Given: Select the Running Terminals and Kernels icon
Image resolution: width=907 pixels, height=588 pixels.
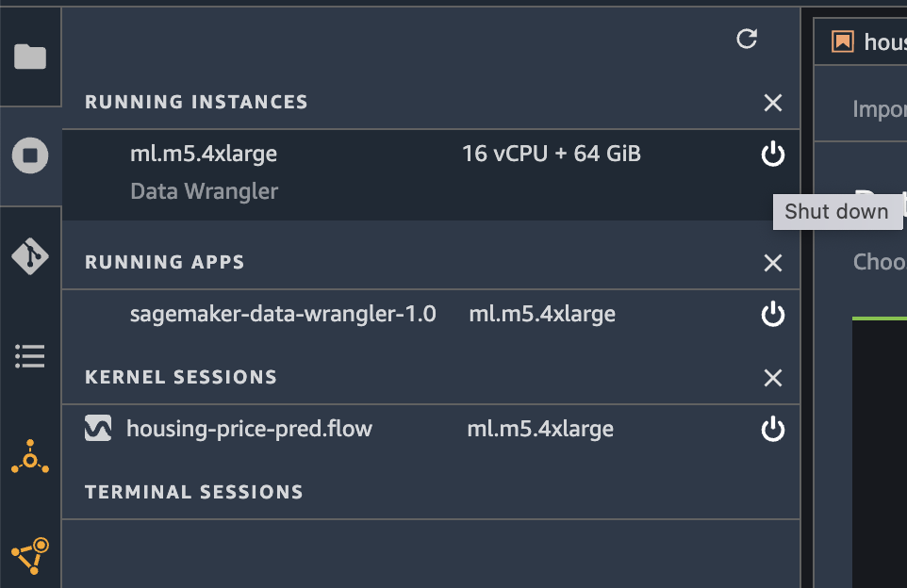Looking at the screenshot, I should click(x=30, y=155).
